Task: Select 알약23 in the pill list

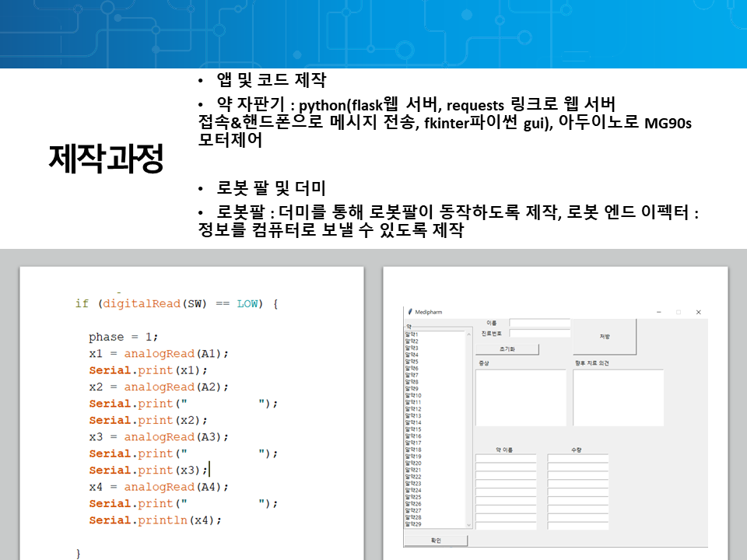Action: point(413,483)
